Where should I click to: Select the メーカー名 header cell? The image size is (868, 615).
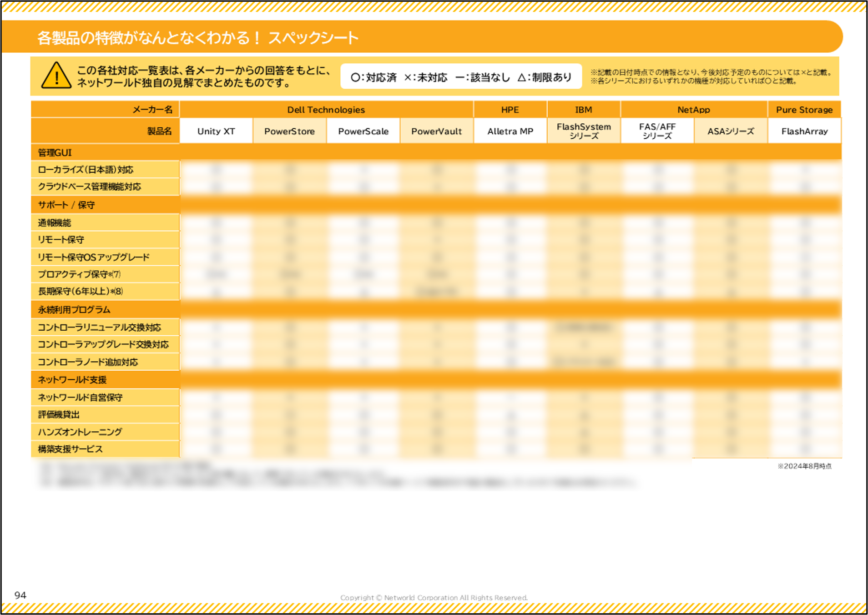[x=105, y=110]
